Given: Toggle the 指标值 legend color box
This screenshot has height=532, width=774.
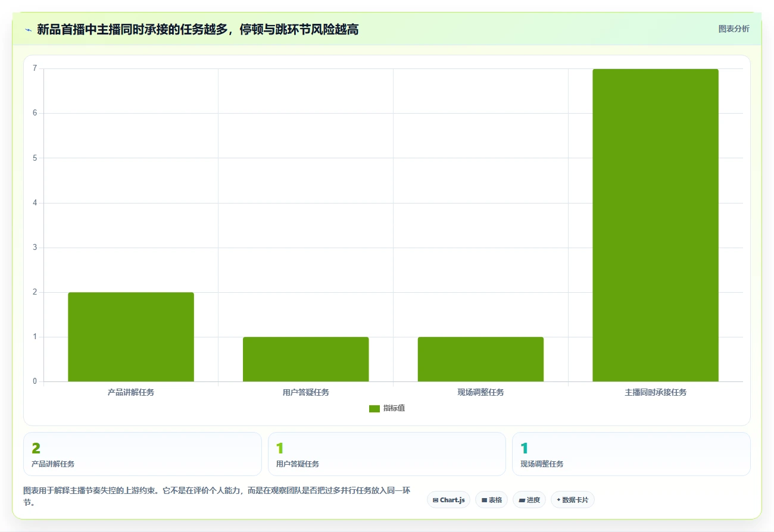Looking at the screenshot, I should tap(374, 408).
